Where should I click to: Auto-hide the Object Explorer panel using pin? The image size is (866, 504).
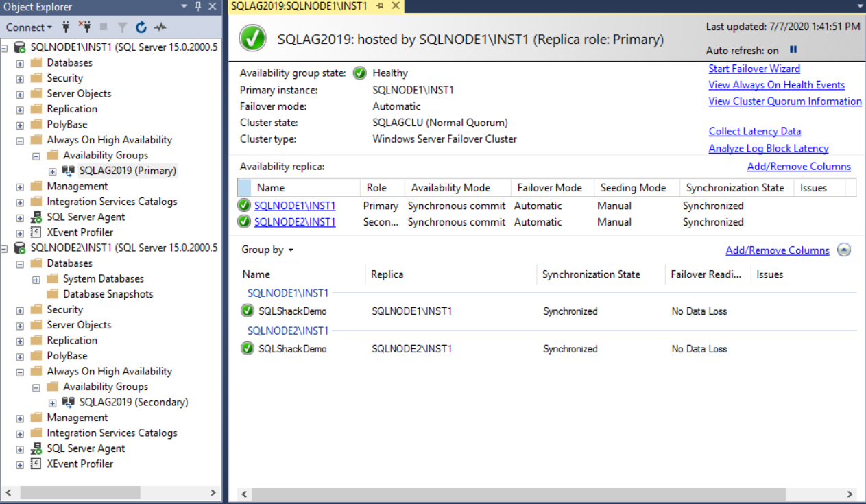(198, 7)
